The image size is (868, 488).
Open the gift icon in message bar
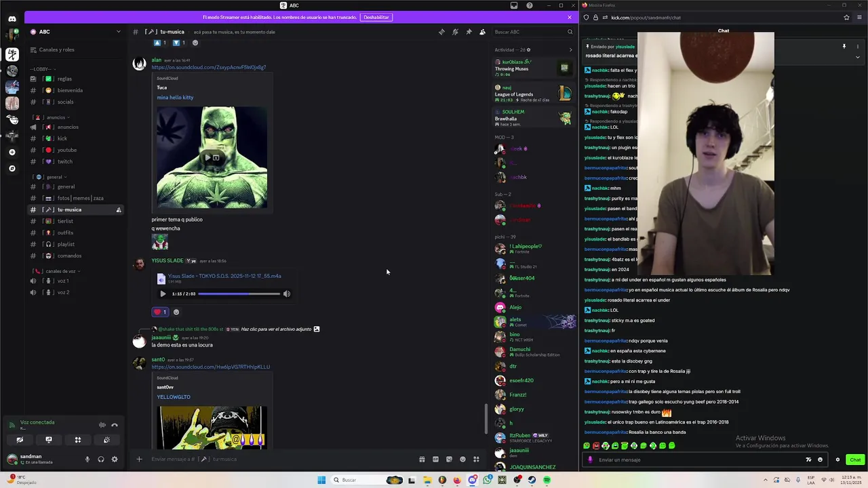pyautogui.click(x=422, y=459)
